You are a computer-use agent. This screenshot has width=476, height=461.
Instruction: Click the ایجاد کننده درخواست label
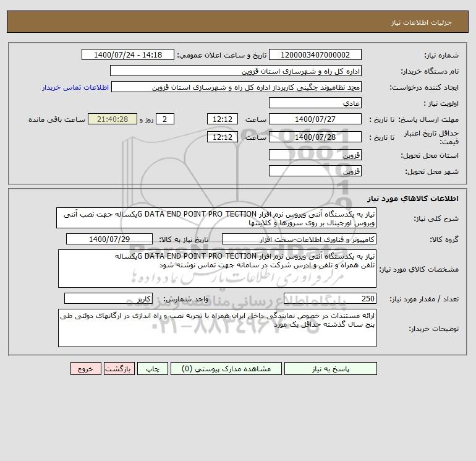424,87
